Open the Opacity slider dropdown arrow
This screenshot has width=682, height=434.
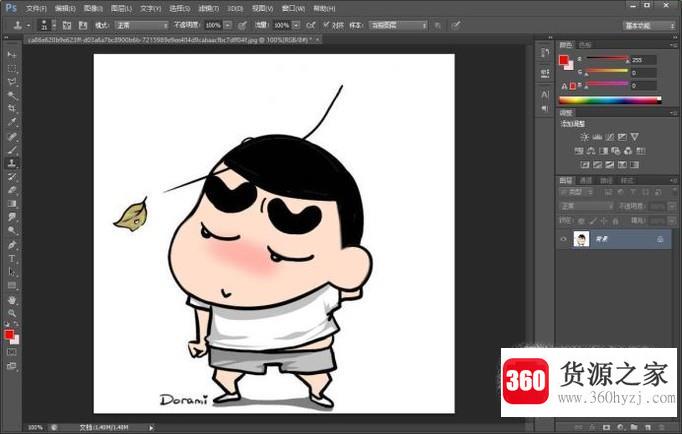click(x=227, y=25)
